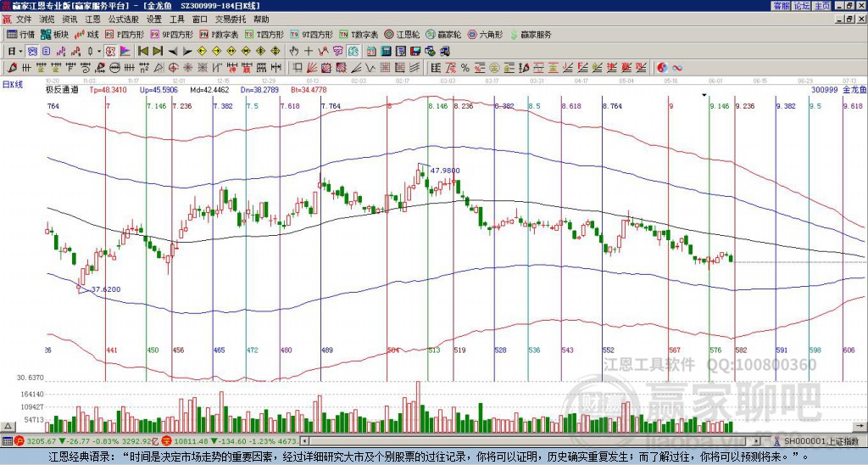The image size is (868, 465).
Task: Open the 公式选股 menu
Action: [124, 20]
